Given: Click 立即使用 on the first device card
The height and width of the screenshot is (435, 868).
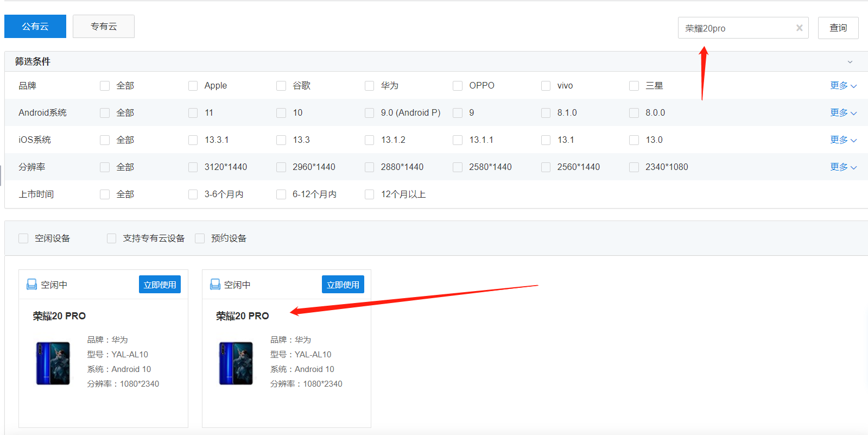Looking at the screenshot, I should pos(160,285).
